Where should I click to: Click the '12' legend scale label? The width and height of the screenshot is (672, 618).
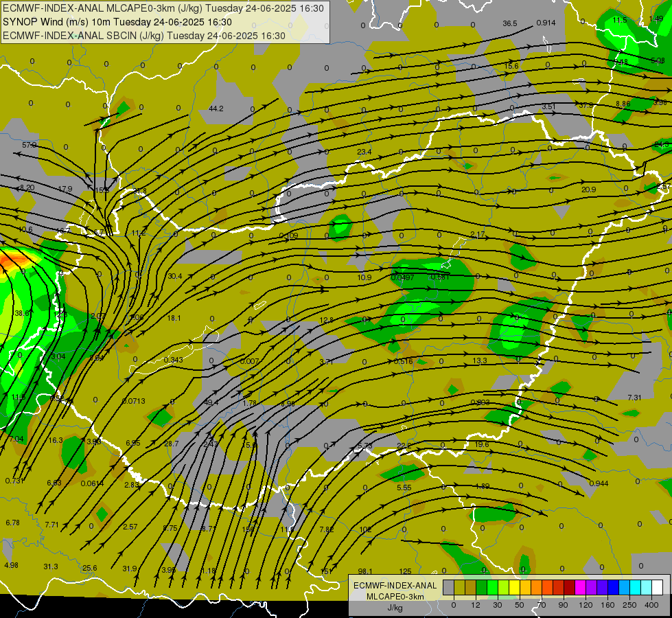click(x=476, y=605)
